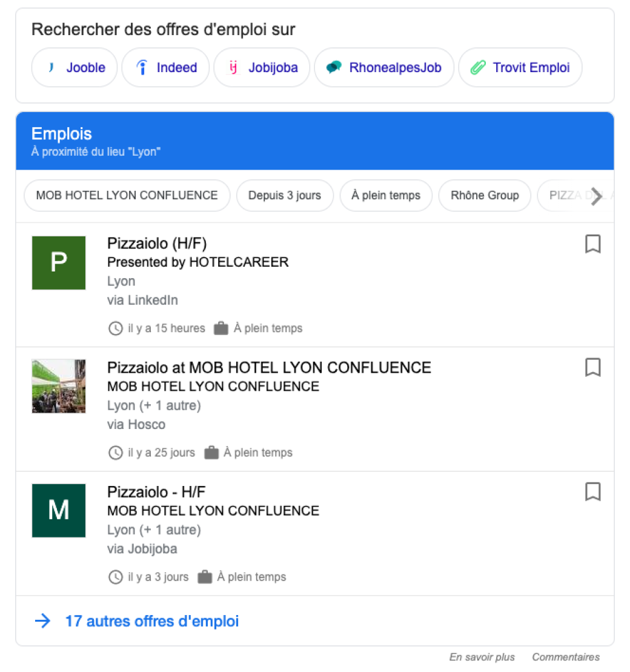Show more filter chips with right chevron
Image resolution: width=630 pixels, height=672 pixels.
pos(596,196)
